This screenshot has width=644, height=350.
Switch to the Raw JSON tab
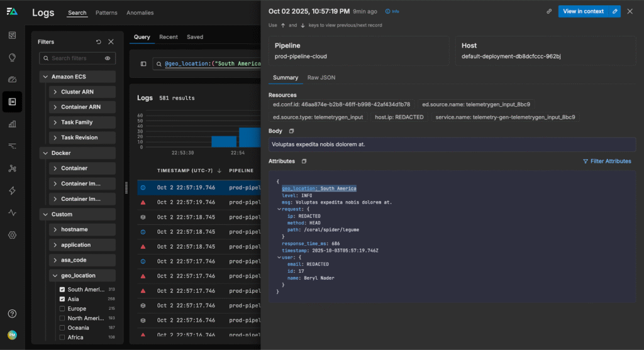[x=321, y=78]
